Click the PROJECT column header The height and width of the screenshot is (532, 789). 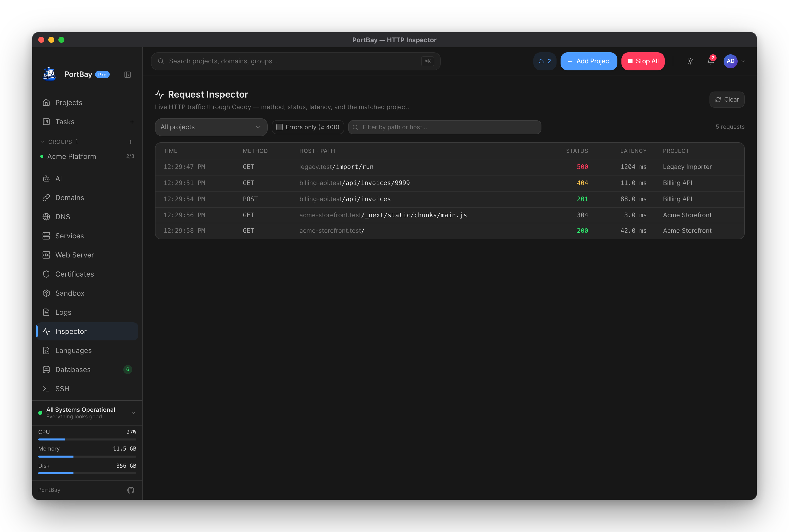click(676, 151)
